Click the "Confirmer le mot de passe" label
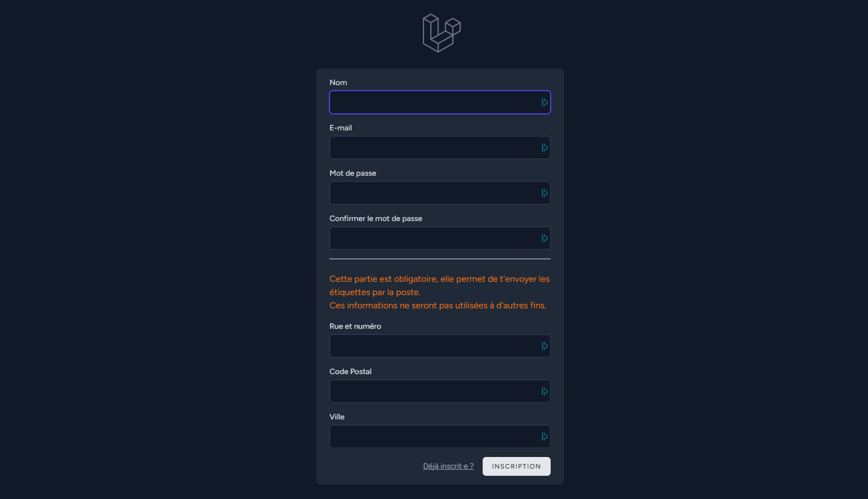868x499 pixels. [x=376, y=218]
